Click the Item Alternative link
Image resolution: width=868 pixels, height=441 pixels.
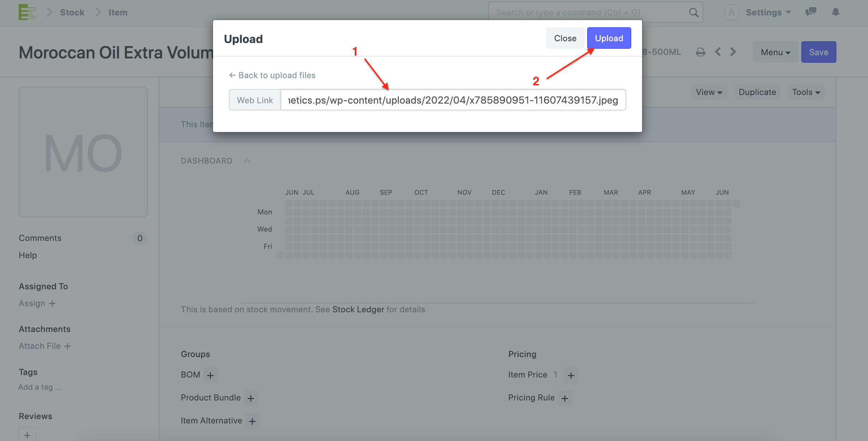(211, 421)
